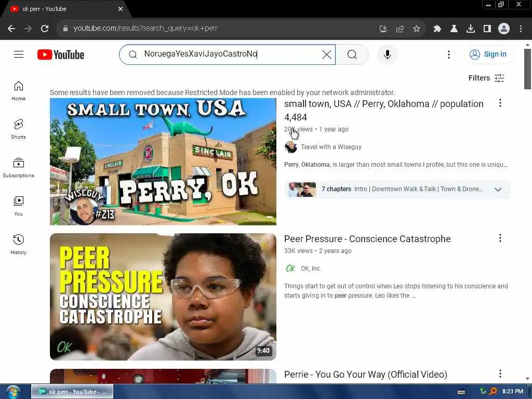
Task: Submit search with magnifying glass button
Action: (x=352, y=54)
